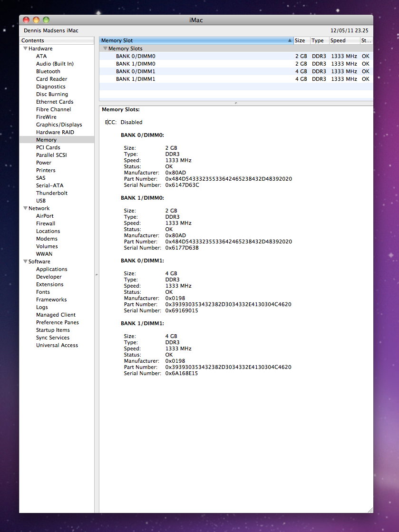This screenshot has width=399, height=532.
Task: Open AirPort under Network
Action: [x=45, y=216]
